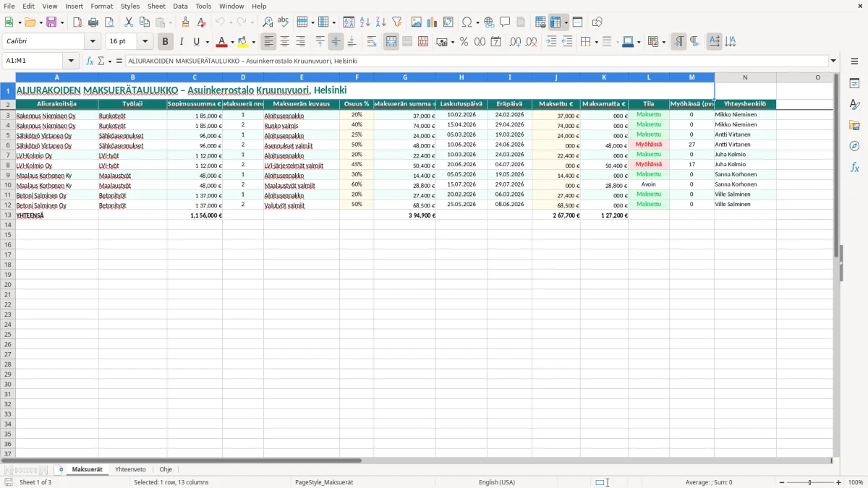This screenshot has height=488, width=868.
Task: Open Borders dropdown arrow
Action: 596,42
